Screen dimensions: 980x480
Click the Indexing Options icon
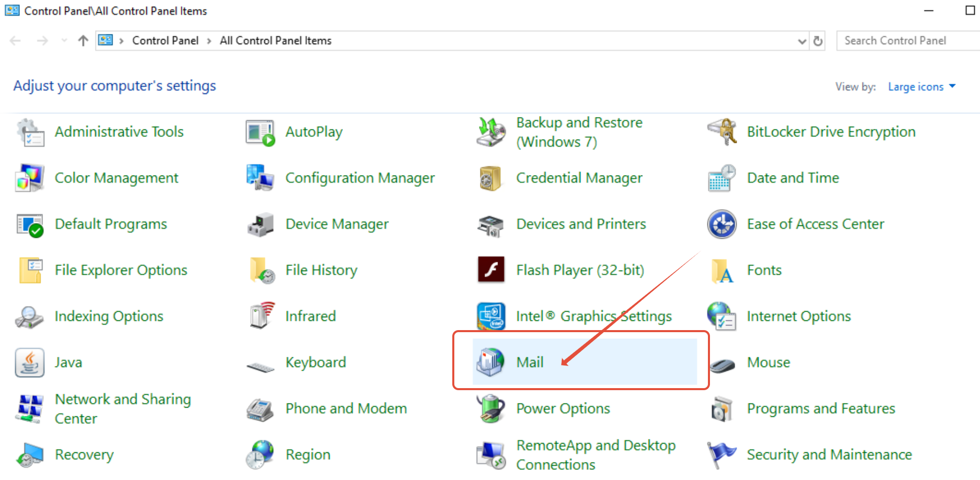29,317
